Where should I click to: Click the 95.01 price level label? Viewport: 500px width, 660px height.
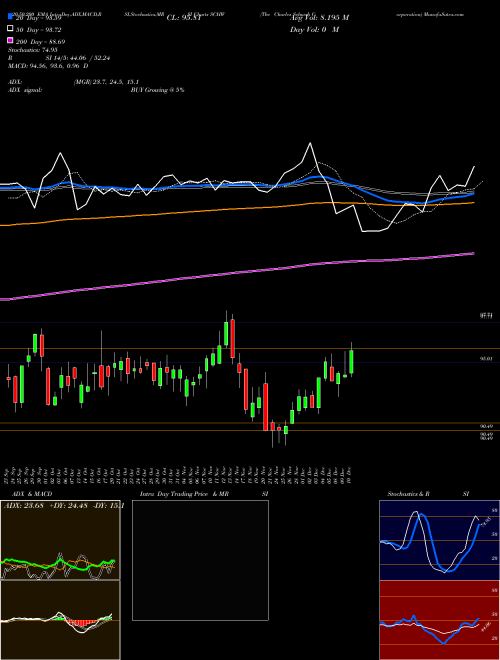[487, 359]
